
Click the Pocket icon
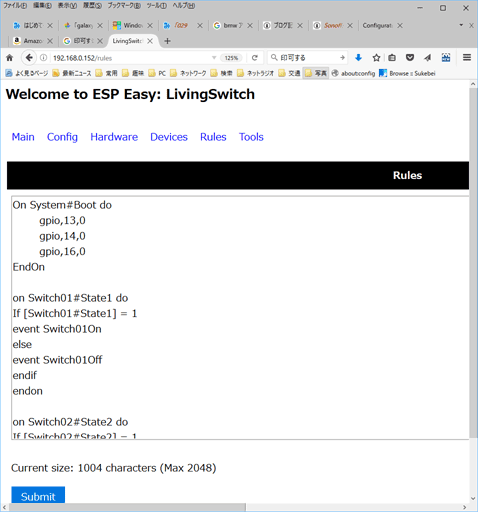410,58
